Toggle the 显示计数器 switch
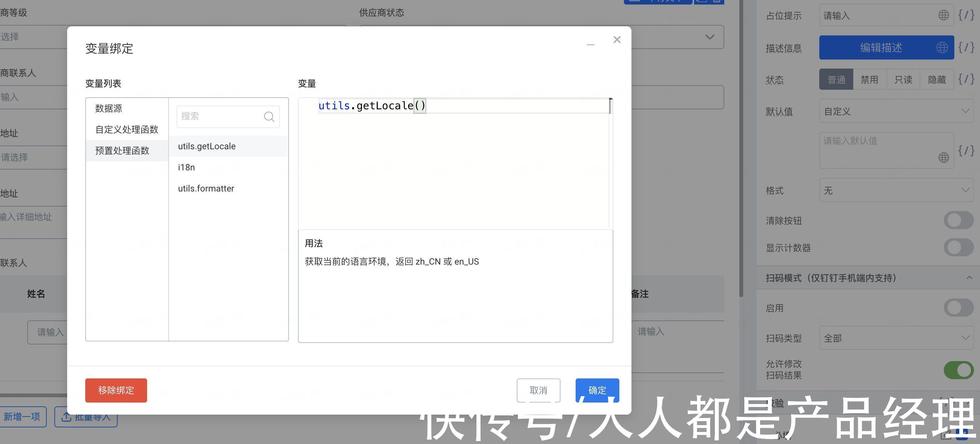This screenshot has width=980, height=444. point(958,248)
